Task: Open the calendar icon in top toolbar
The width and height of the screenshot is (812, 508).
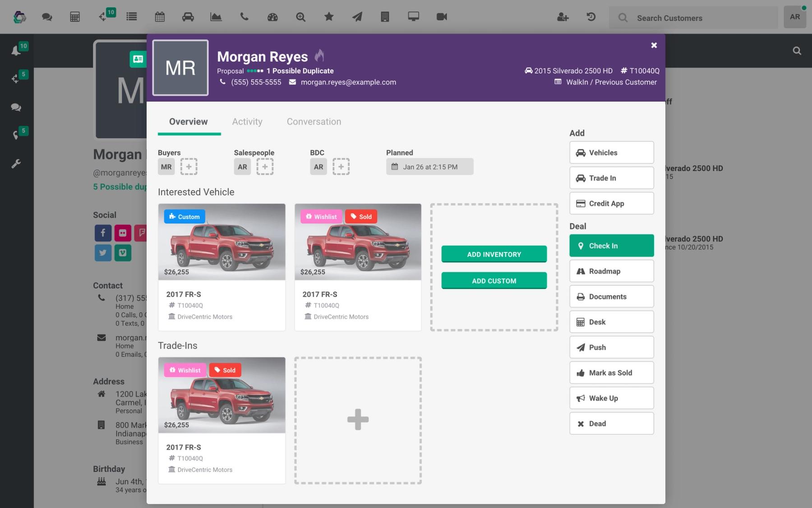Action: pyautogui.click(x=160, y=17)
